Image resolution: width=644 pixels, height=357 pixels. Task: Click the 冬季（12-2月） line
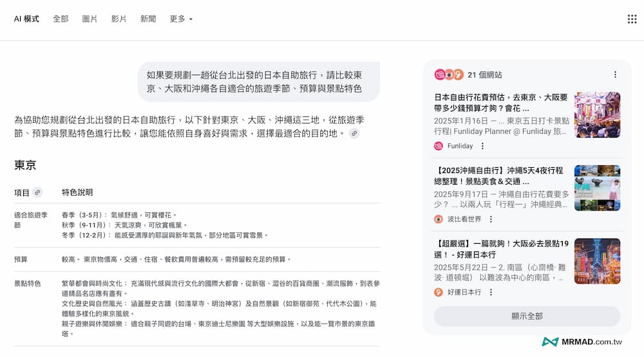(165, 235)
